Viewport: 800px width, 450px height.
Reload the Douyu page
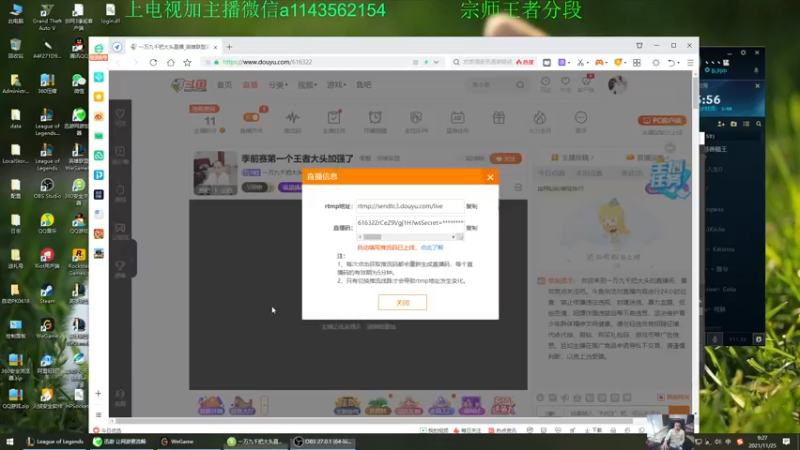pyautogui.click(x=153, y=62)
